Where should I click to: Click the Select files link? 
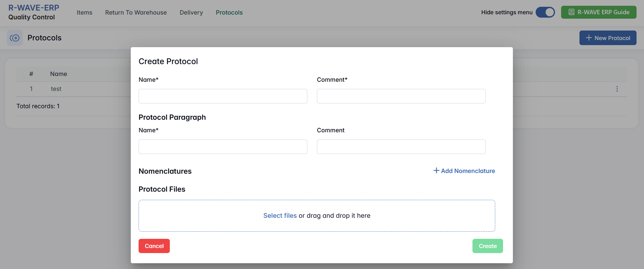(280, 216)
